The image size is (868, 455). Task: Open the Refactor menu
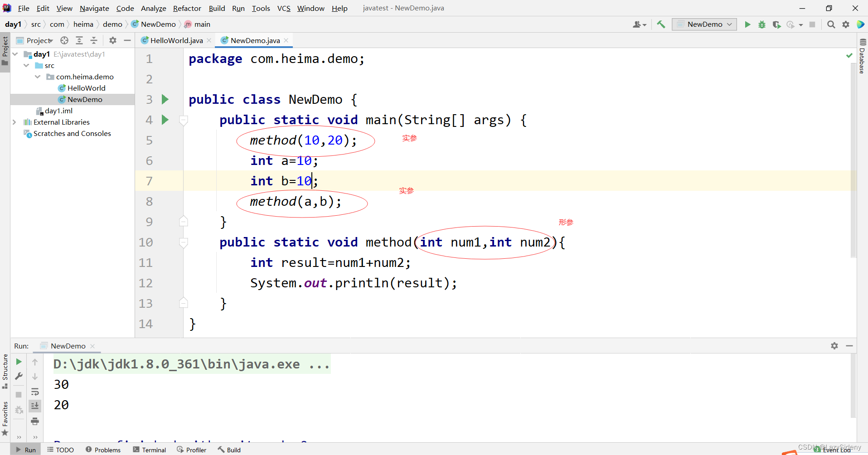(187, 8)
